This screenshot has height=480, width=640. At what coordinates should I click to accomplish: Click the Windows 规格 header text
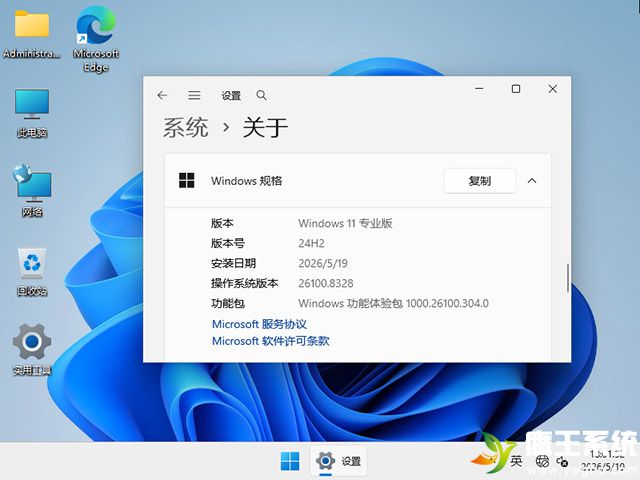[x=247, y=181]
